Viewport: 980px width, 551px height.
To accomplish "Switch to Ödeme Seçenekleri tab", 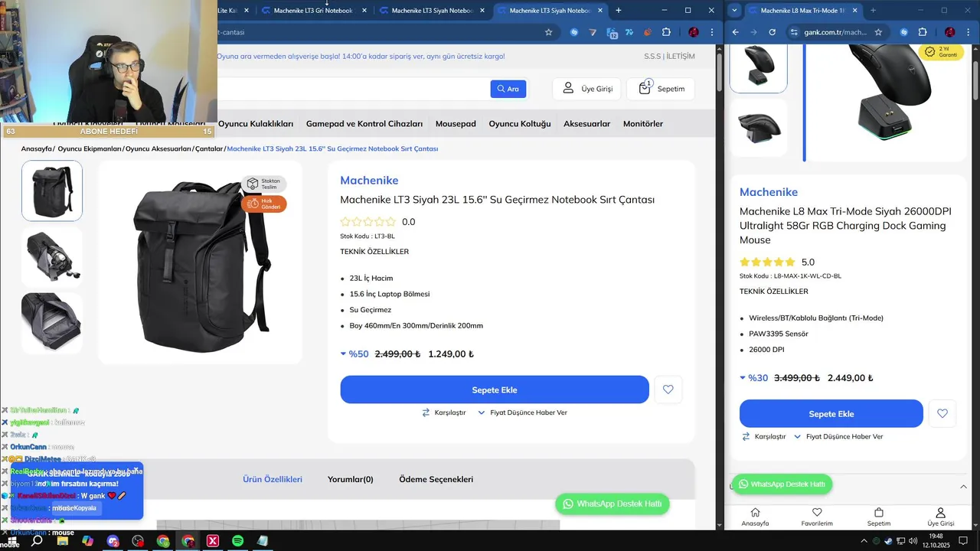I will [x=436, y=479].
